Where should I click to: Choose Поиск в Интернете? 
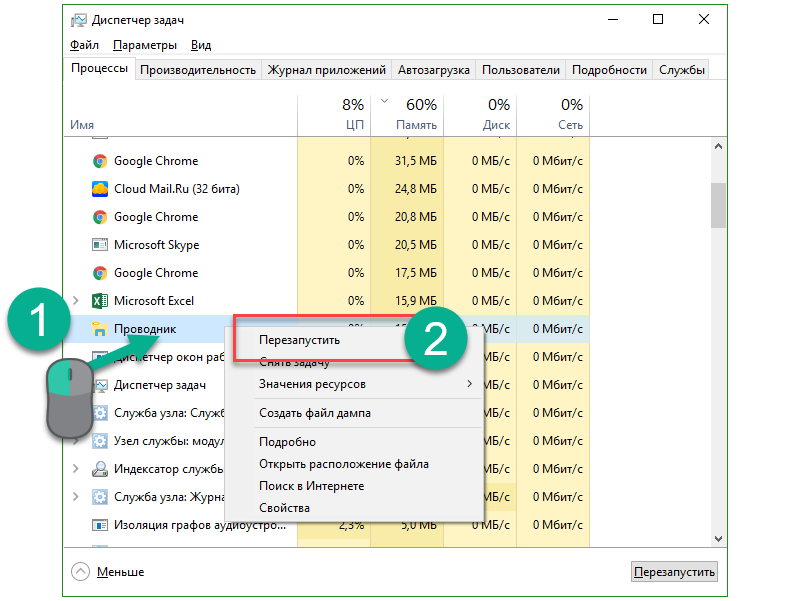click(353, 486)
